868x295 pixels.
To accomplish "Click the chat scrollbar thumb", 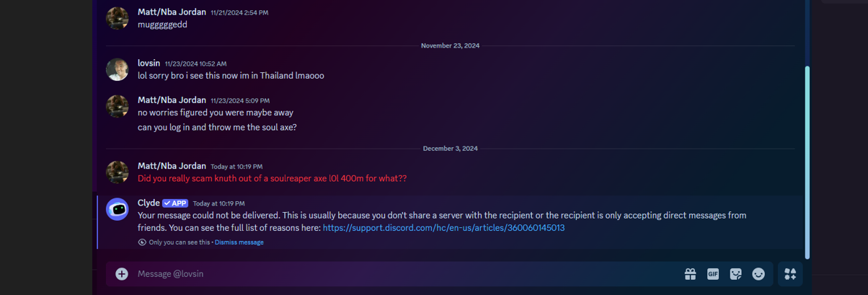I will click(x=807, y=162).
